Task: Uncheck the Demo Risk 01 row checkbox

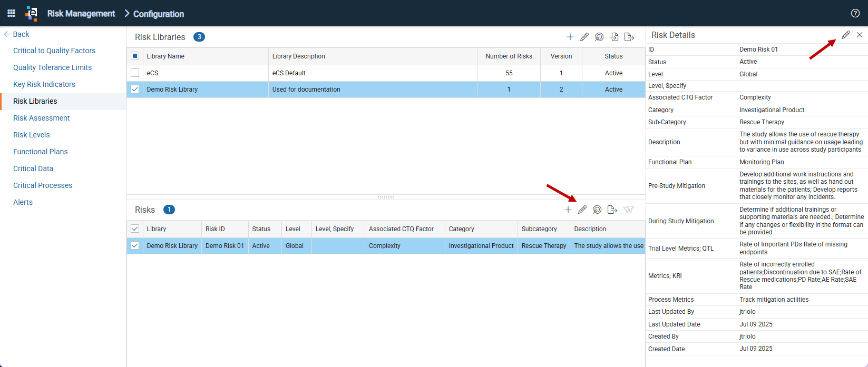Action: coord(135,245)
